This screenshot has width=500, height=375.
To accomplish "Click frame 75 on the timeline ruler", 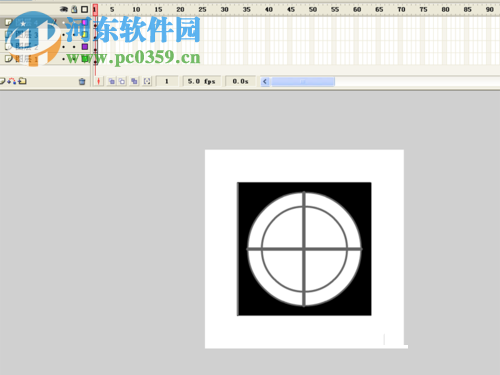I will point(423,10).
